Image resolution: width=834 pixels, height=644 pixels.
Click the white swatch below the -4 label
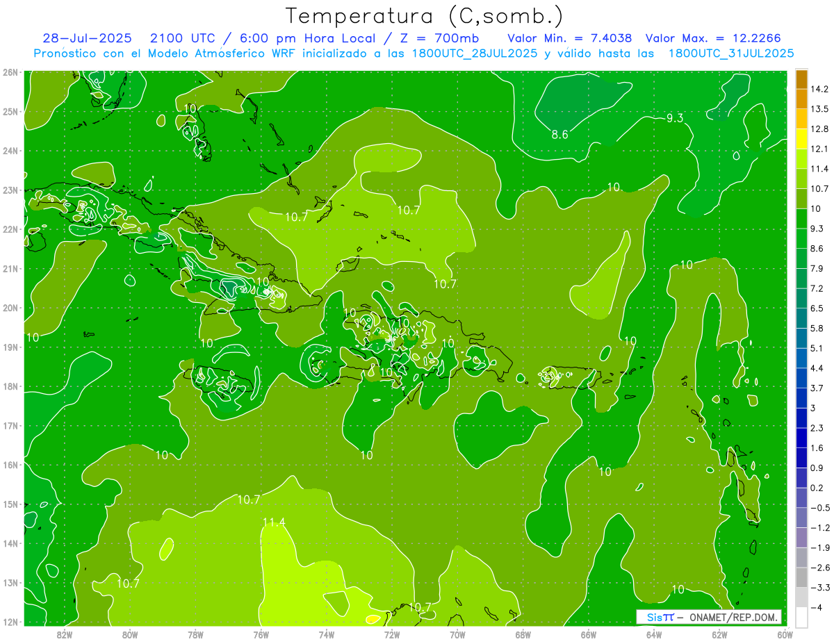click(801, 617)
